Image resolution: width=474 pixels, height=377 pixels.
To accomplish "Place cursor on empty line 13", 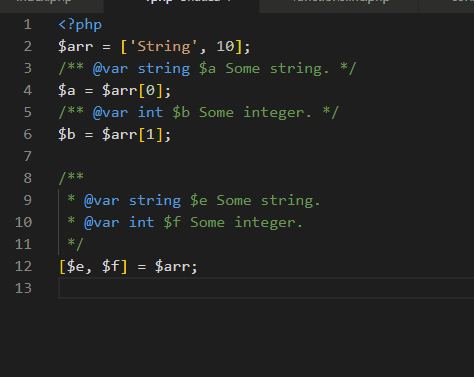I will tap(266, 288).
